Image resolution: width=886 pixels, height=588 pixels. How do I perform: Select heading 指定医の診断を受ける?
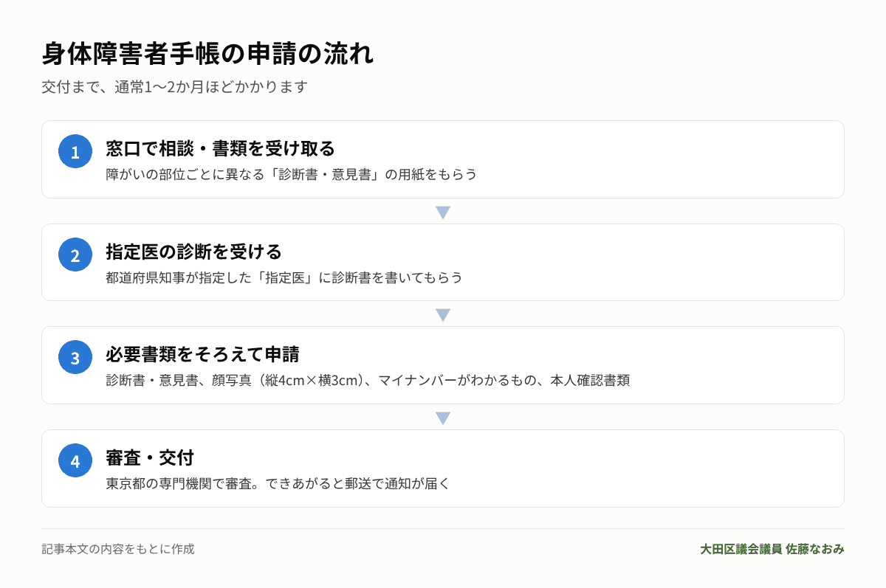click(193, 252)
